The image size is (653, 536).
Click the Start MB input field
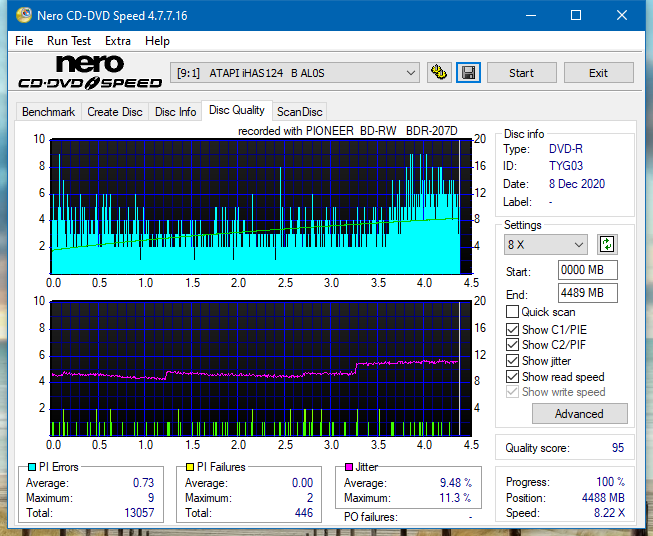(588, 271)
